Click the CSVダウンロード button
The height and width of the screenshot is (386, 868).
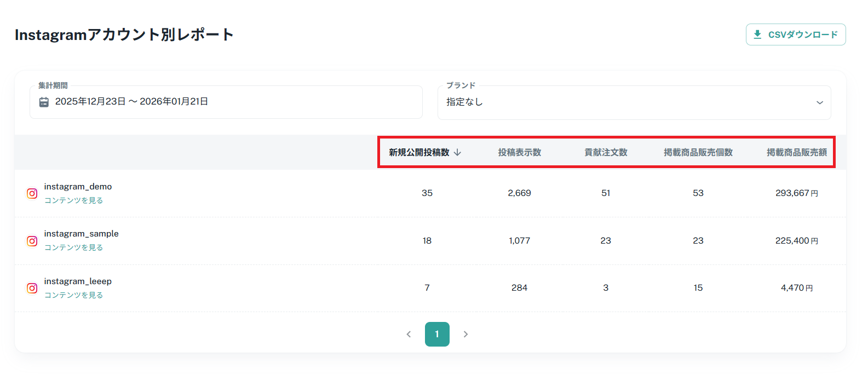pos(795,34)
